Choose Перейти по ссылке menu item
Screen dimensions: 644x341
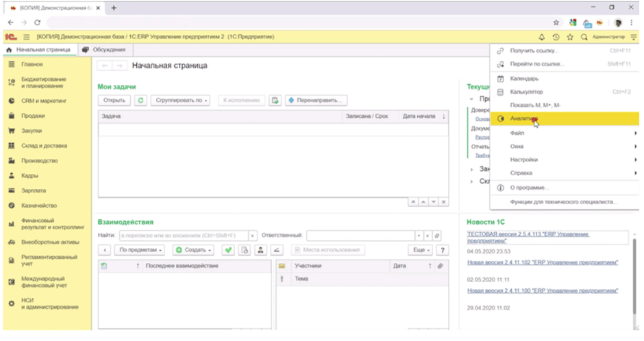[565, 64]
